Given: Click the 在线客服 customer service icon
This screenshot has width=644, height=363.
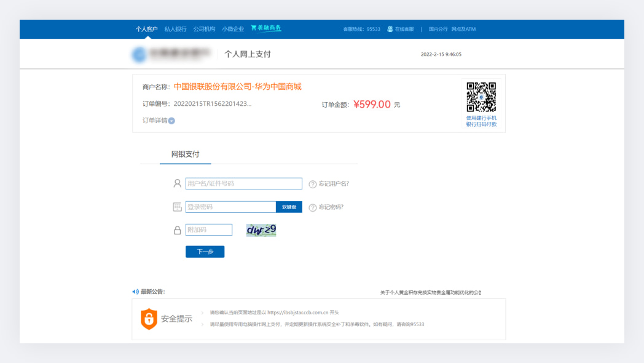Looking at the screenshot, I should tap(390, 29).
